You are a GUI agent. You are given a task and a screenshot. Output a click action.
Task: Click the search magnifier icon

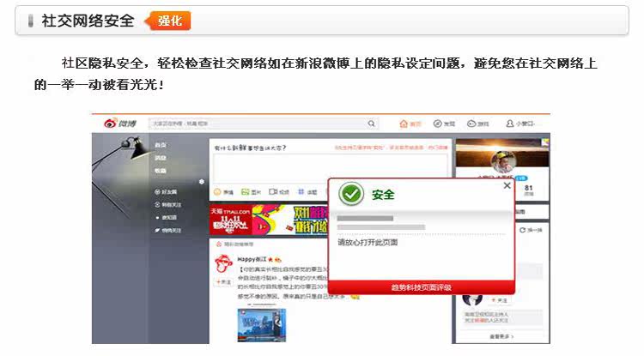pos(371,124)
